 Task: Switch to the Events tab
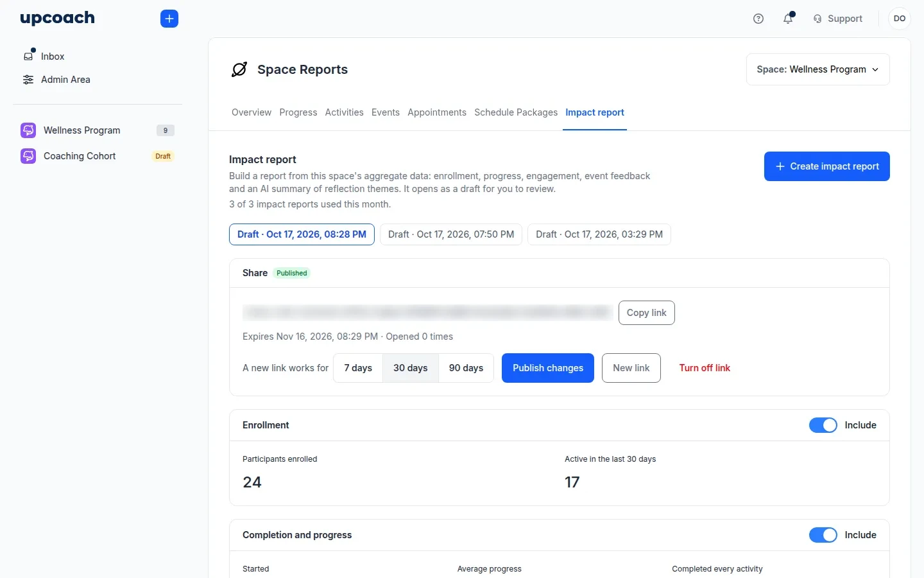pos(386,112)
